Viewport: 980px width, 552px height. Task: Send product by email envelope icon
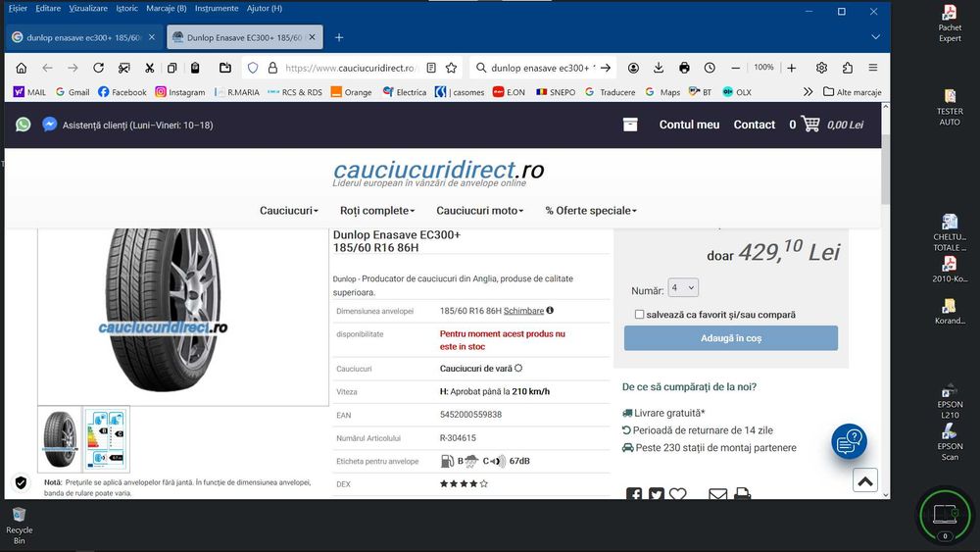[x=718, y=494]
